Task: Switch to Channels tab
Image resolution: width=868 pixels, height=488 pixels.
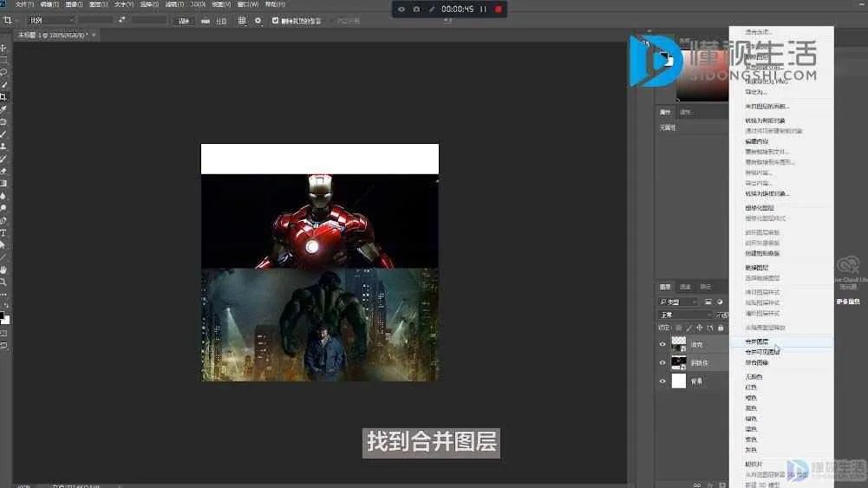Action: [x=685, y=287]
